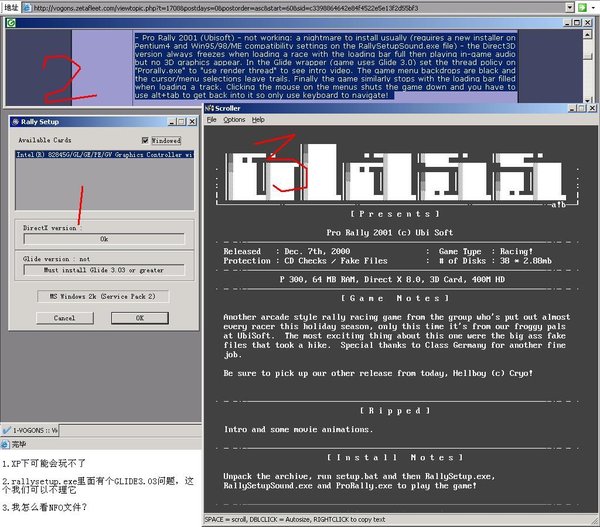600x527 pixels.
Task: Click the icon on the 1-VOGONS tab
Action: tap(7, 429)
